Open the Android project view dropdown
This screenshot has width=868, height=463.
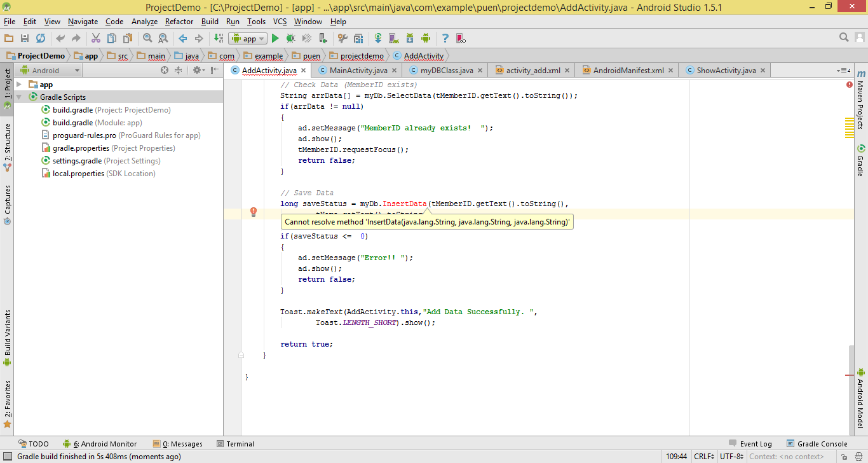(x=50, y=71)
